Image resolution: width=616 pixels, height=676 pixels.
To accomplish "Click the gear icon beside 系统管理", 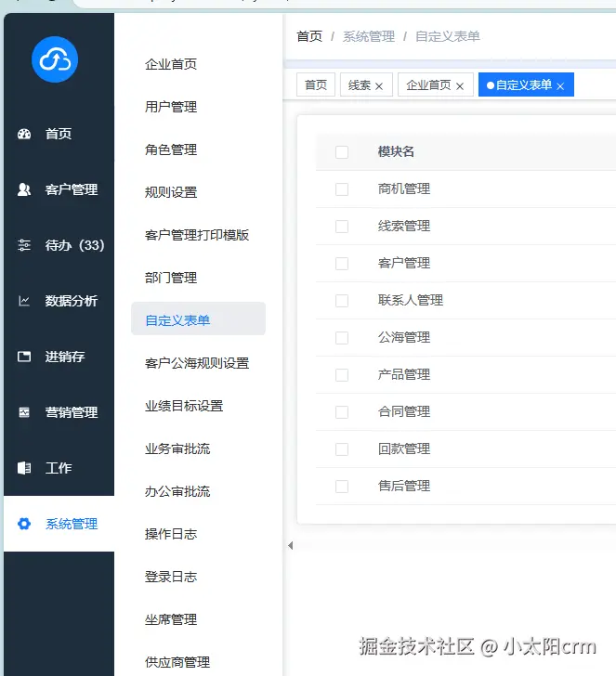I will tap(24, 524).
